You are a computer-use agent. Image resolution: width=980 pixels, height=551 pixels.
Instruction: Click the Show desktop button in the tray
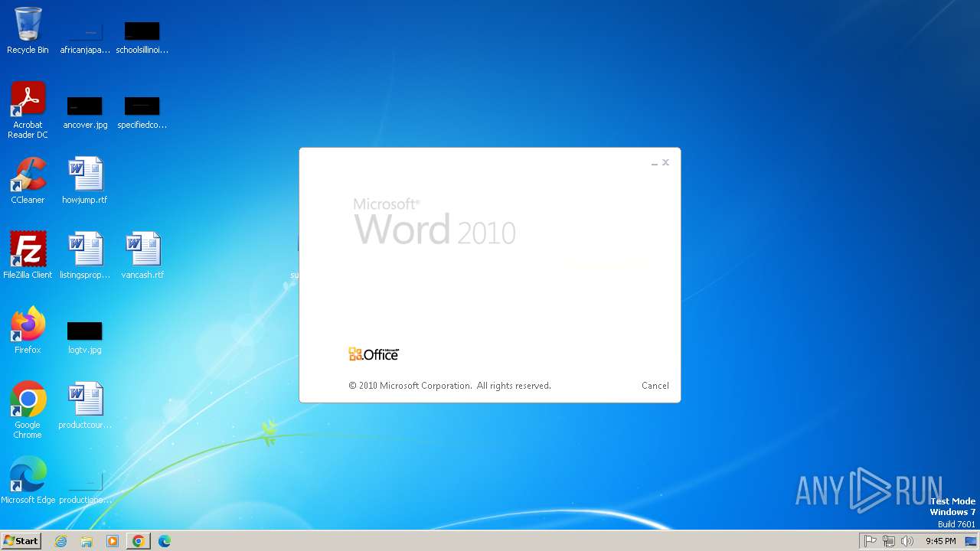tap(970, 541)
